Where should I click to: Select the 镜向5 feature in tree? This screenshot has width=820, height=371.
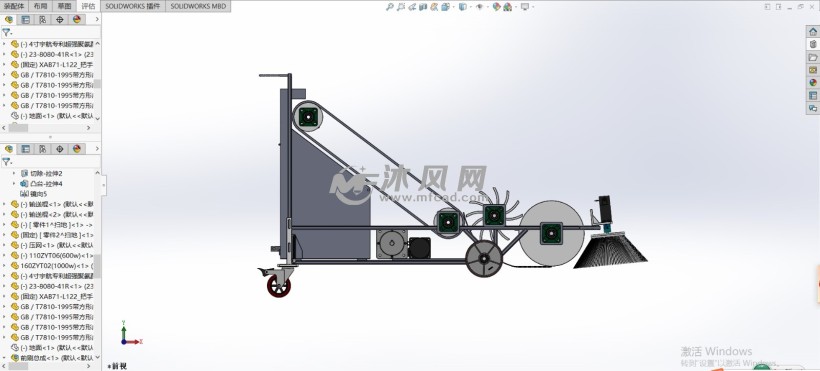click(38, 194)
